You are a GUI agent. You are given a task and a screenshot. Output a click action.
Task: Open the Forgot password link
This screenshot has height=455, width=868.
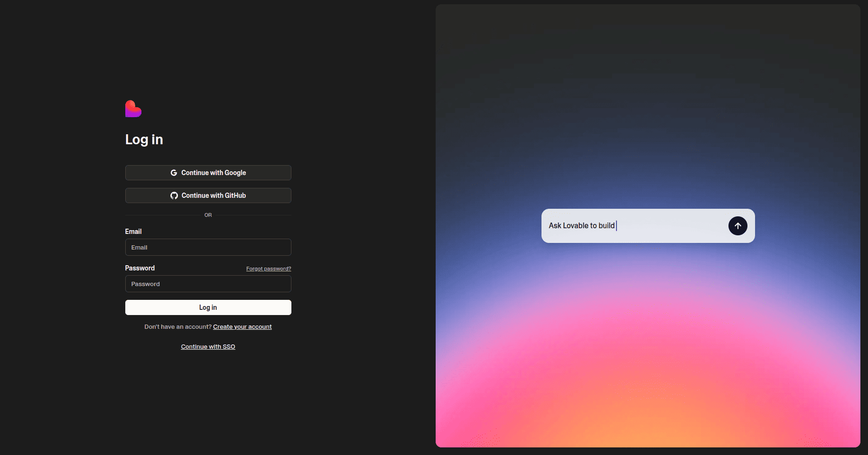[269, 269]
